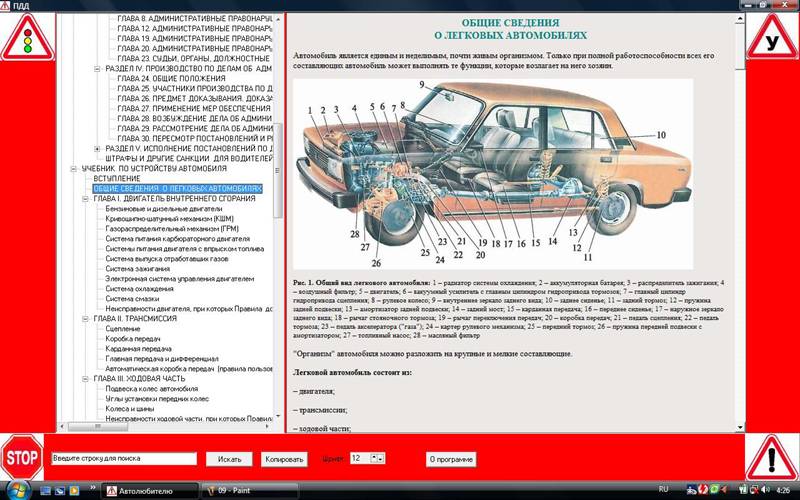The image size is (800, 500).
Task: Collapse ГЛАВА II. ТРАНСМИССИЯ node
Action: [x=85, y=318]
